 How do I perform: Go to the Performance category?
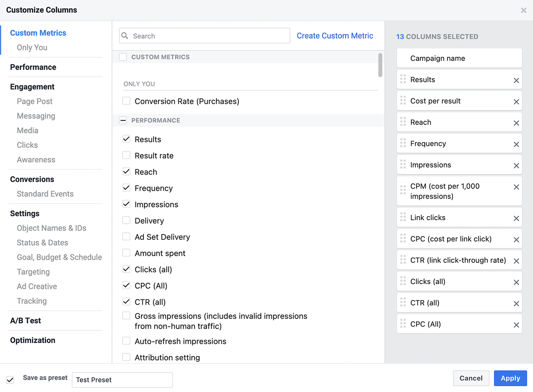click(x=33, y=67)
